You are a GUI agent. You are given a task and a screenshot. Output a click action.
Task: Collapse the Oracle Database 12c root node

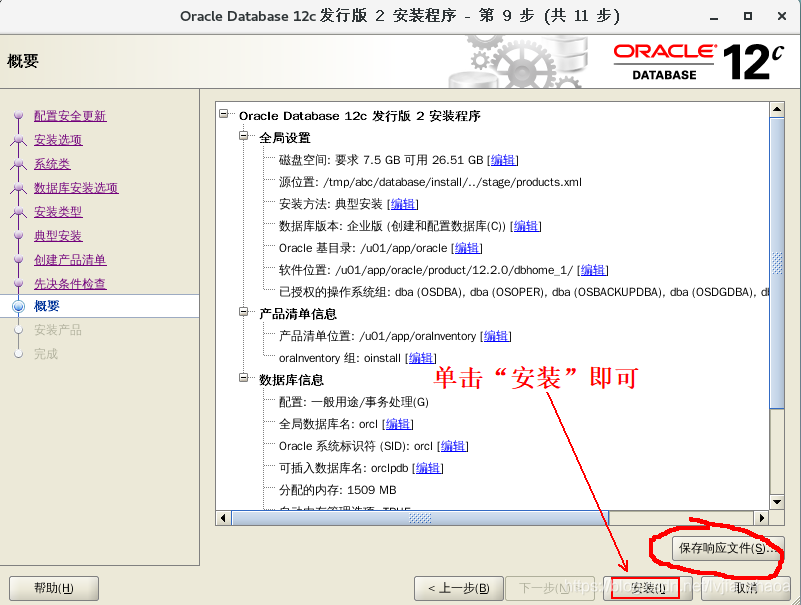pyautogui.click(x=224, y=113)
